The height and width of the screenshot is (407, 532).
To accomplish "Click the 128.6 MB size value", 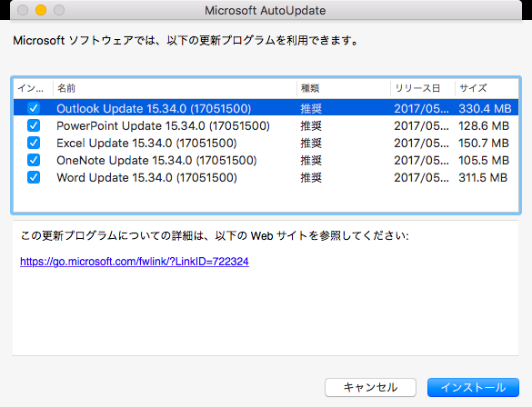I will [484, 125].
